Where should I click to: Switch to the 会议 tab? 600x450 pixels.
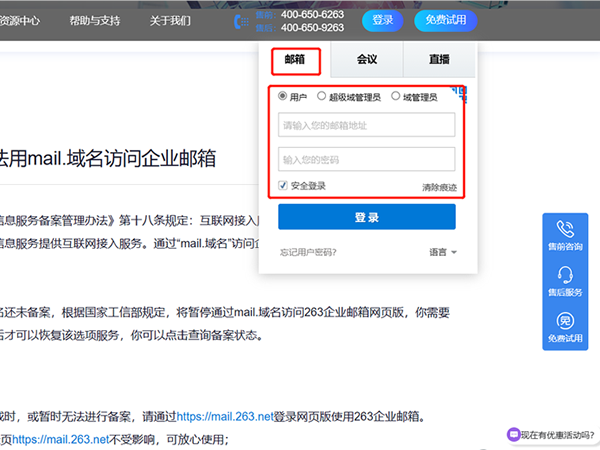pos(367,60)
